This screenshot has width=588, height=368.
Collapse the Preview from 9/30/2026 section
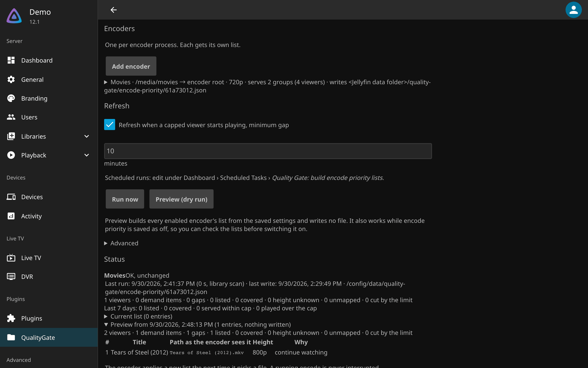pyautogui.click(x=198, y=324)
